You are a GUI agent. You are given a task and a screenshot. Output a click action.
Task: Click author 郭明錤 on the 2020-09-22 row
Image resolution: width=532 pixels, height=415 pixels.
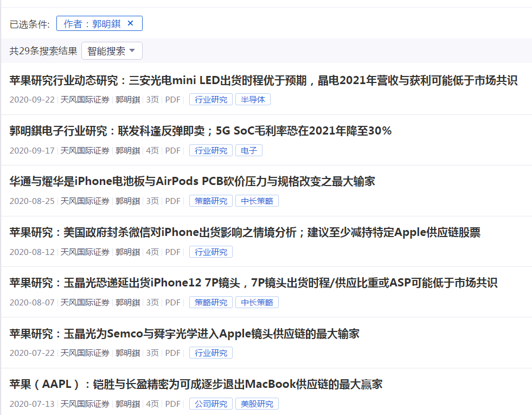[128, 100]
